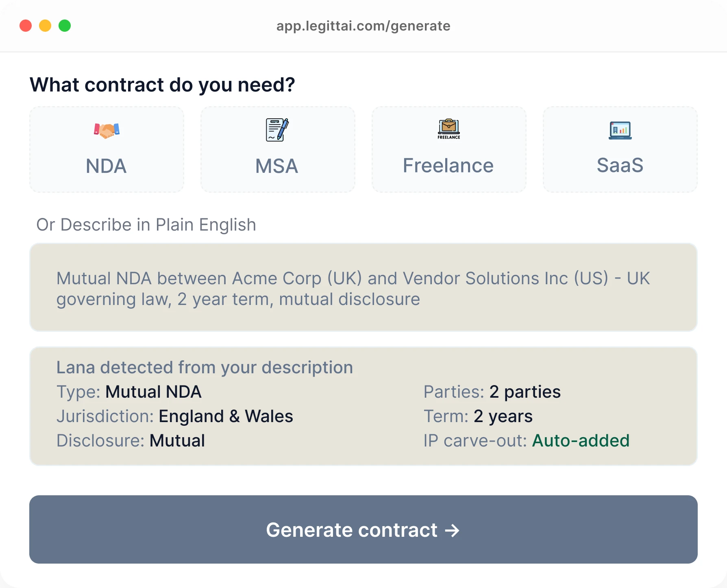Click the SaaS laptop chart icon
727x588 pixels.
pos(620,129)
